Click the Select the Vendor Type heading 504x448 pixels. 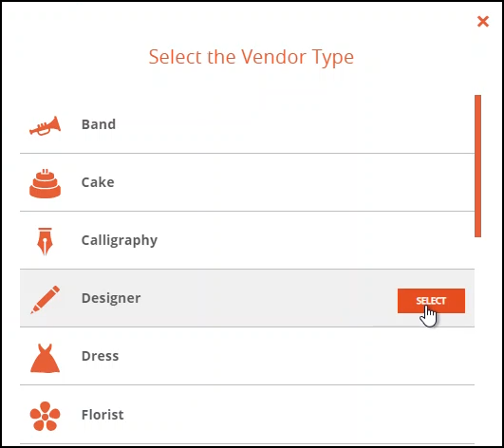[251, 57]
